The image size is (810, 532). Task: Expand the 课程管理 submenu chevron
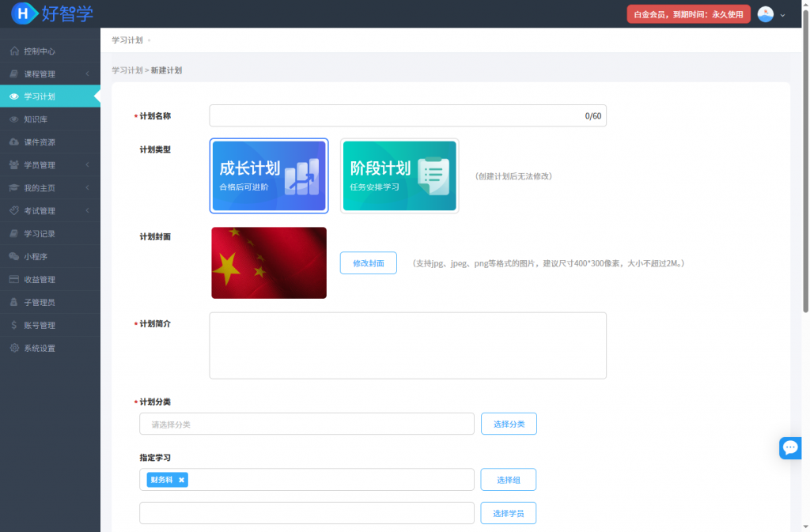click(87, 74)
